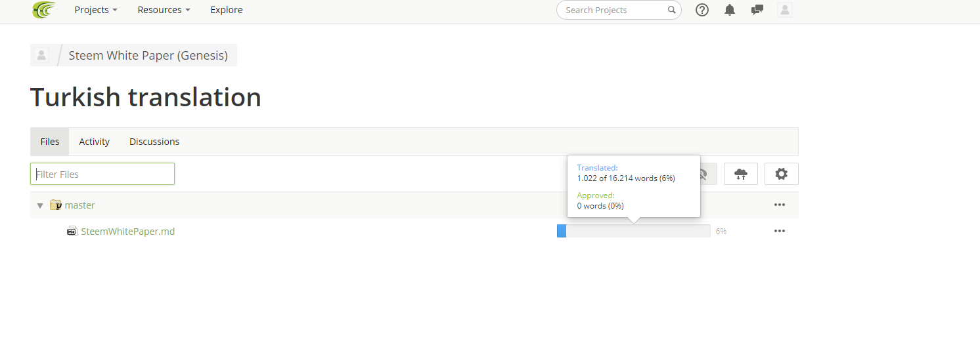
Task: Click the search magnifier icon
Action: pyautogui.click(x=671, y=10)
